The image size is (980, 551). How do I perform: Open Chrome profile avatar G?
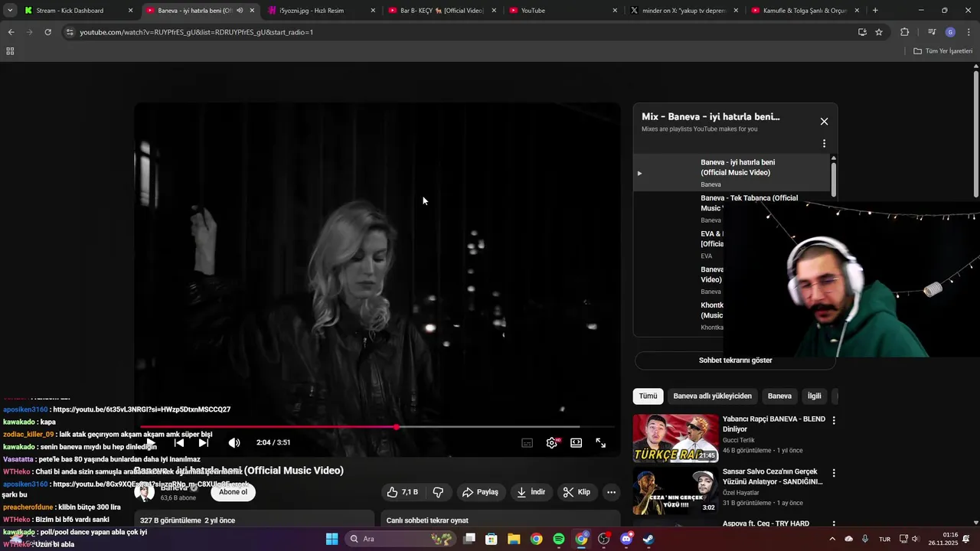coord(950,32)
